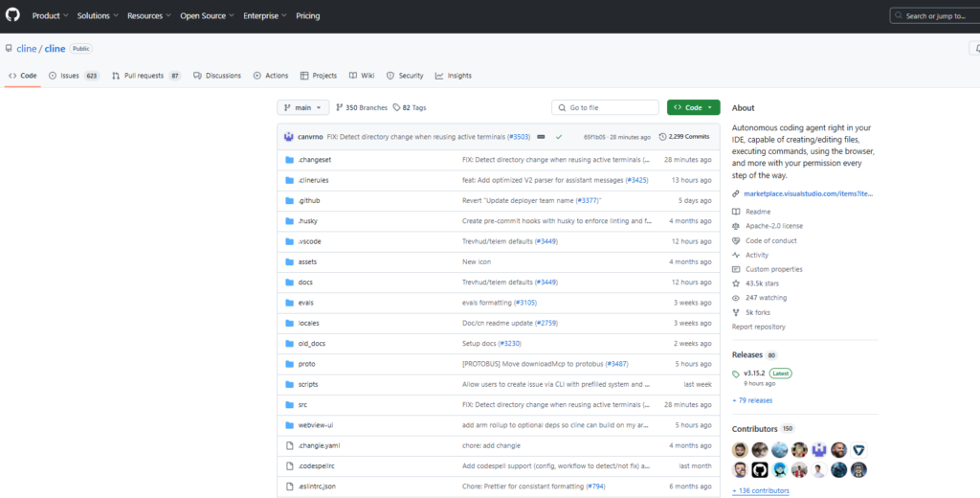Open the main branch selector dropdown
Image resolution: width=980 pixels, height=498 pixels.
click(303, 107)
